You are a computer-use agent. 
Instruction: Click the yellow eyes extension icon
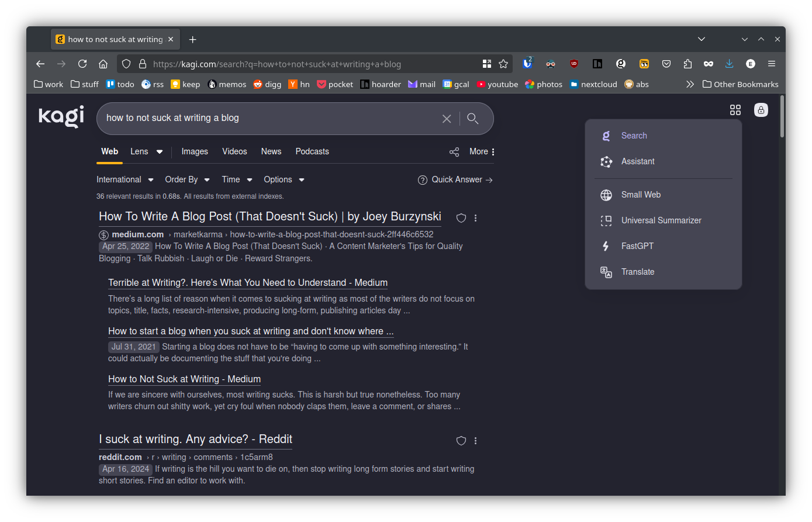[x=644, y=64]
